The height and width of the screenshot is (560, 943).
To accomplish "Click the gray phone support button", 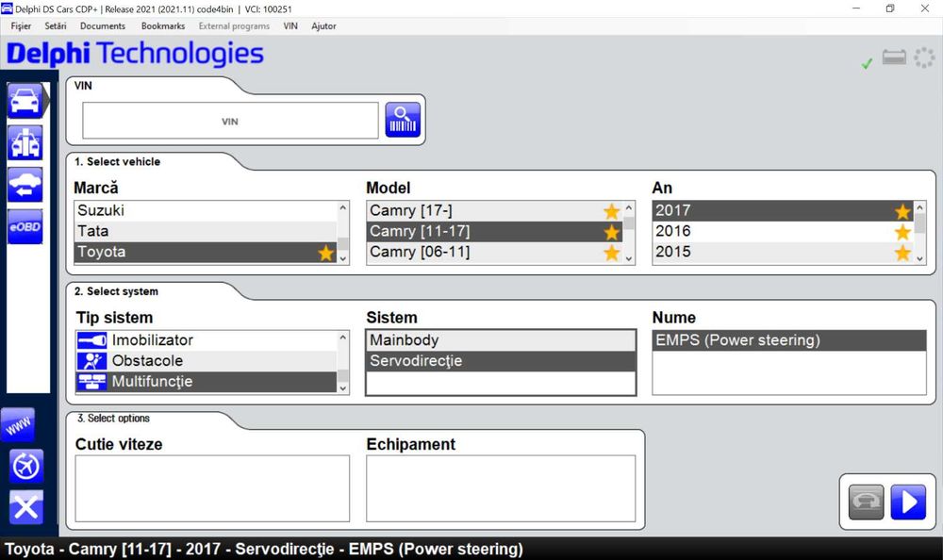I will pyautogui.click(x=866, y=502).
